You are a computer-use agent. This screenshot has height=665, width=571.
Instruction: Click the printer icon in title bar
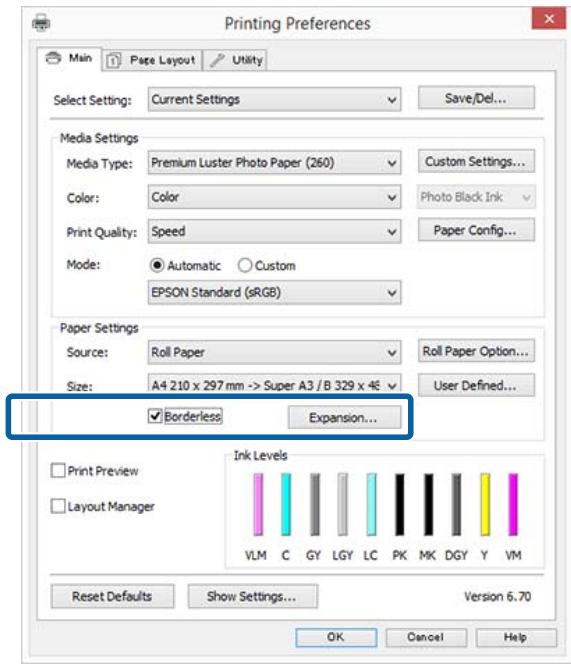tap(41, 22)
